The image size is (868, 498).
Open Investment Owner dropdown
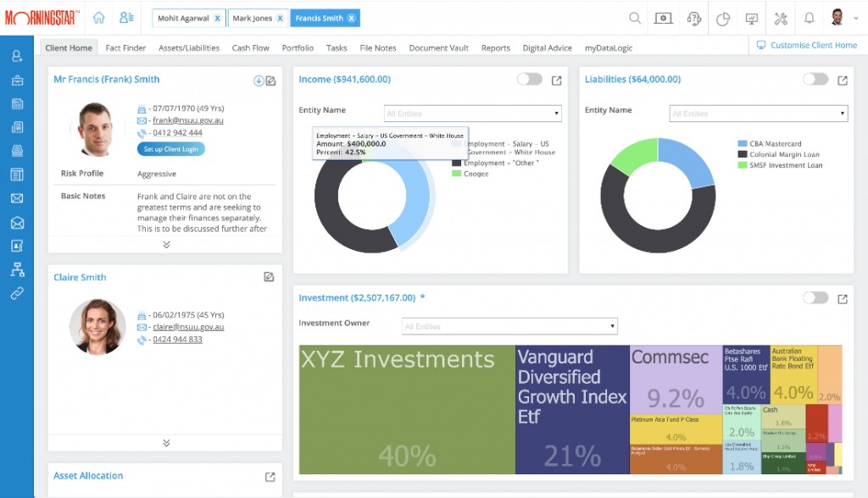tap(509, 326)
